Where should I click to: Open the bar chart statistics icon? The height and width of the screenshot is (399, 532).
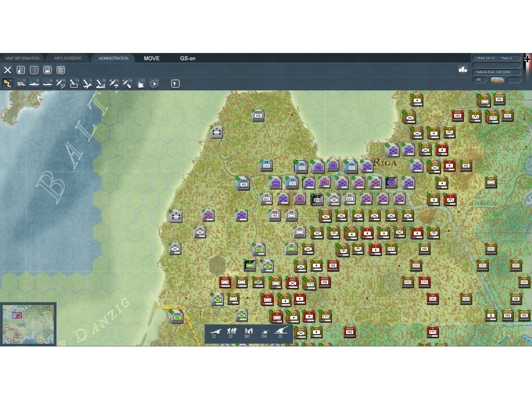462,70
